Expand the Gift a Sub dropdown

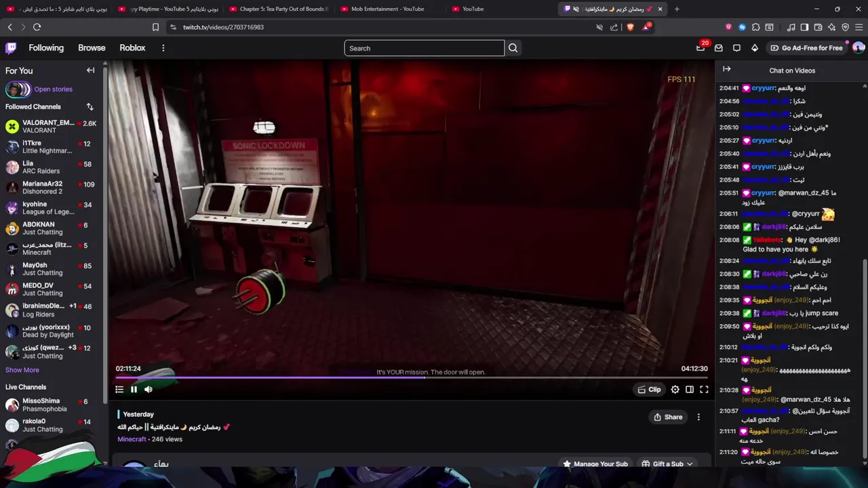point(667,464)
